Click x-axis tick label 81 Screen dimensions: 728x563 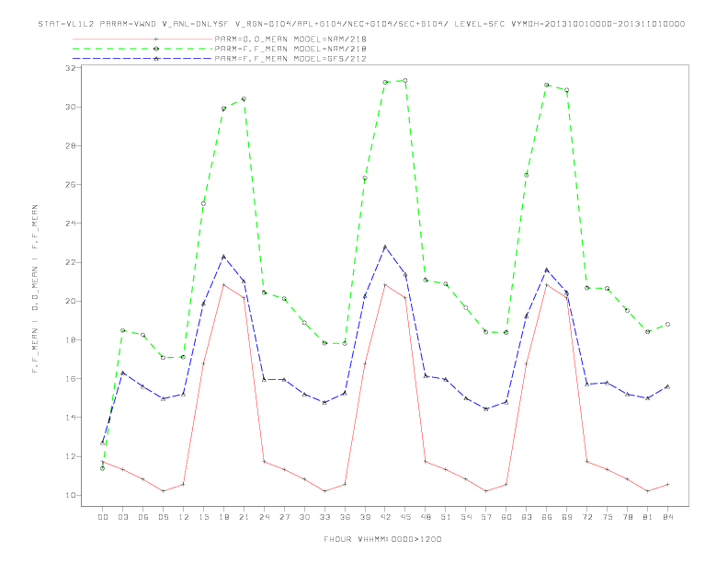point(648,517)
